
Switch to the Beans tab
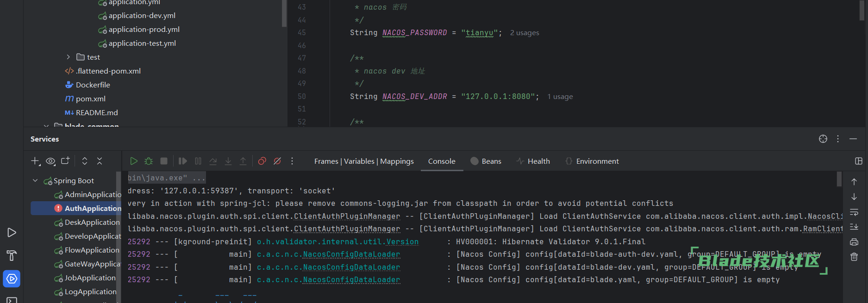pyautogui.click(x=486, y=161)
